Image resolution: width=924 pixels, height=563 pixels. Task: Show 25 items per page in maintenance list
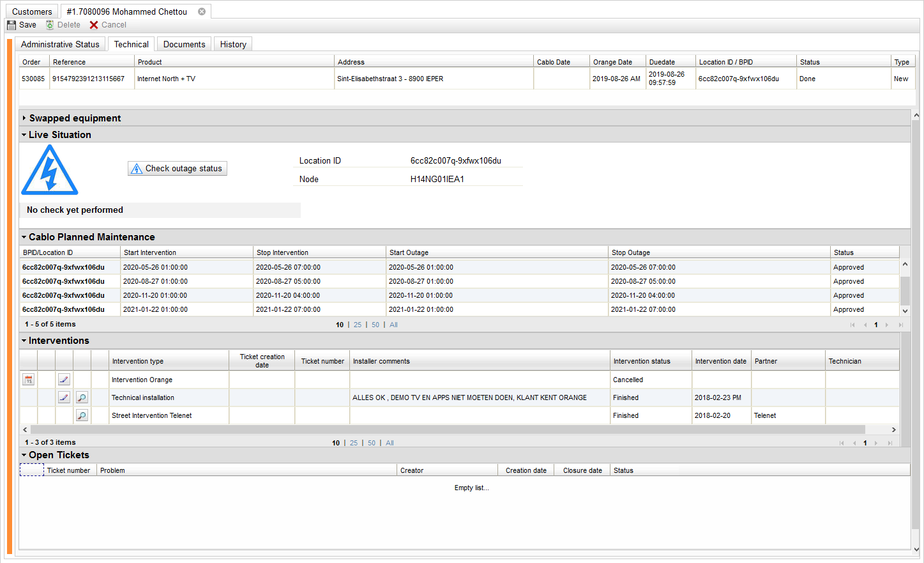click(358, 325)
